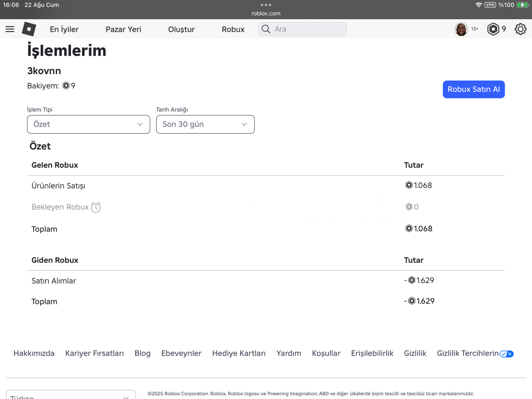Click the Satın Alımlar -1.629 amount

(x=419, y=280)
